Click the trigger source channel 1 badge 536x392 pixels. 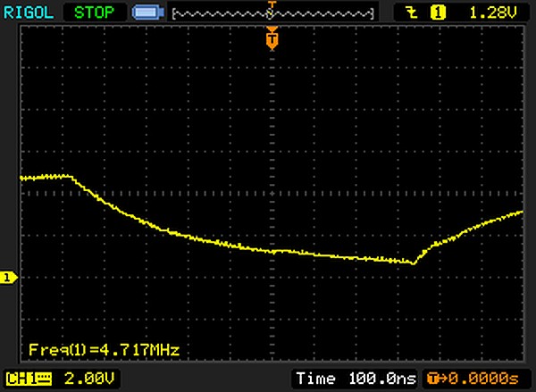pos(438,13)
